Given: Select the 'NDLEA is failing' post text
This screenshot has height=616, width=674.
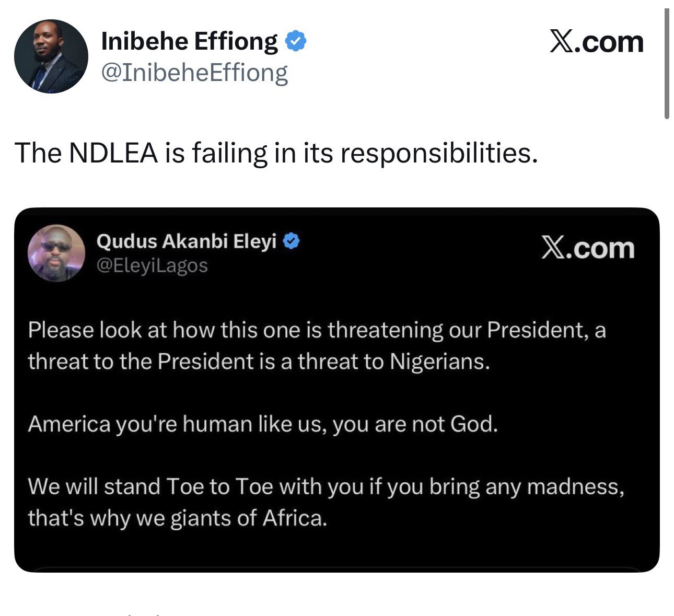Looking at the screenshot, I should point(276,153).
